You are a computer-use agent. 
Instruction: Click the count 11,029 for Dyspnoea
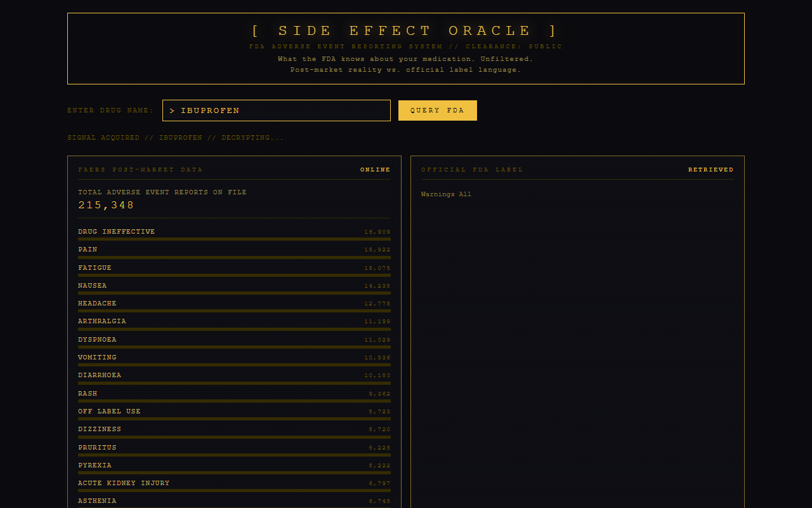[x=377, y=340]
